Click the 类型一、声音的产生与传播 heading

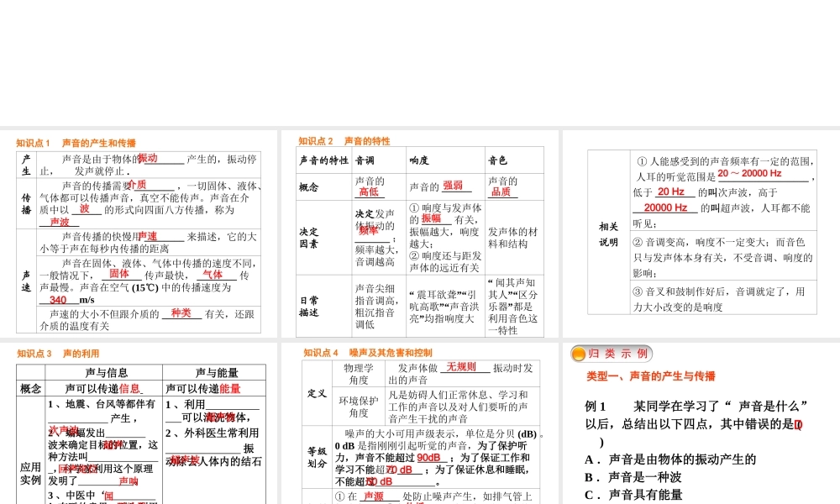pyautogui.click(x=650, y=375)
